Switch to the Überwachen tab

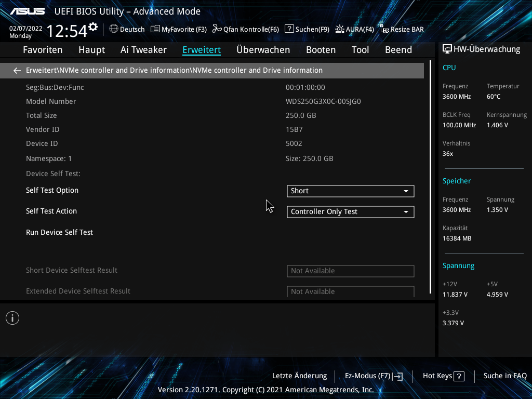(263, 50)
